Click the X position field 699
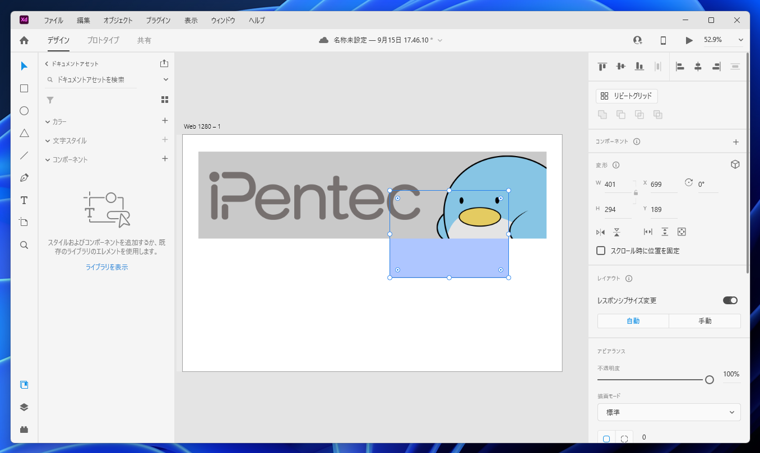The image size is (760, 453). point(663,184)
